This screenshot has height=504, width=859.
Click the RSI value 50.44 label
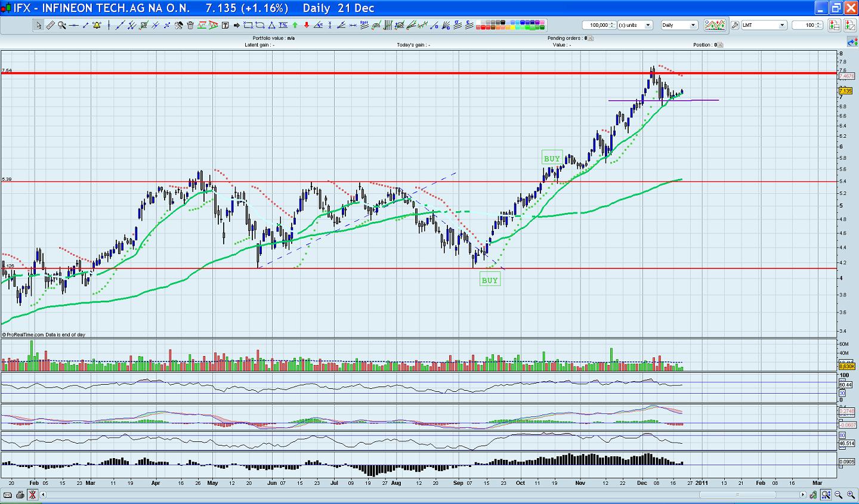coord(845,385)
